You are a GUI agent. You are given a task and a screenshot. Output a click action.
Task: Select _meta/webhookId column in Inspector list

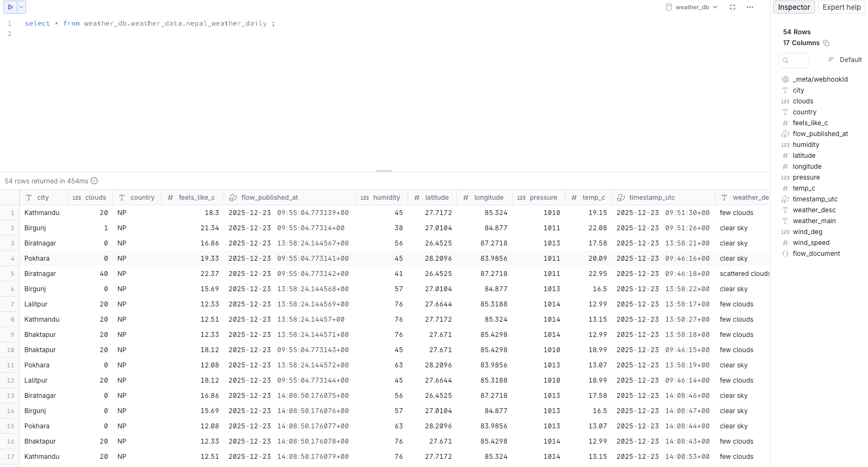820,79
